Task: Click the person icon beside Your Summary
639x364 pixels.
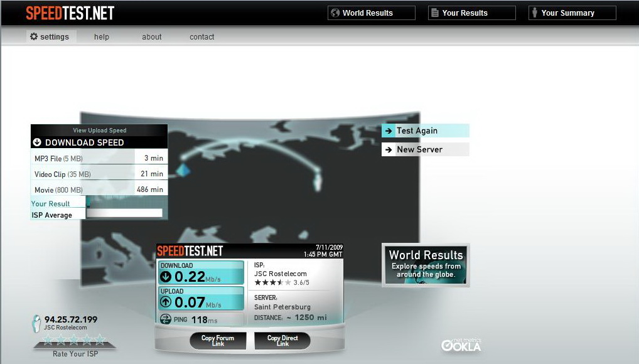Action: [x=535, y=13]
